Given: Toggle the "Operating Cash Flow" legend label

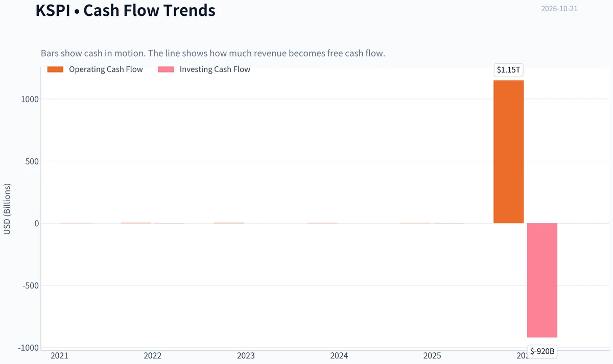Looking at the screenshot, I should pos(106,69).
